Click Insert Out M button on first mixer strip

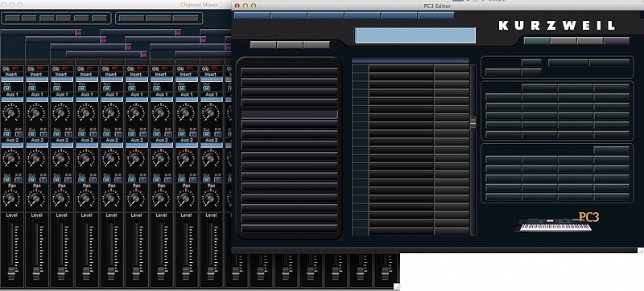7,88
